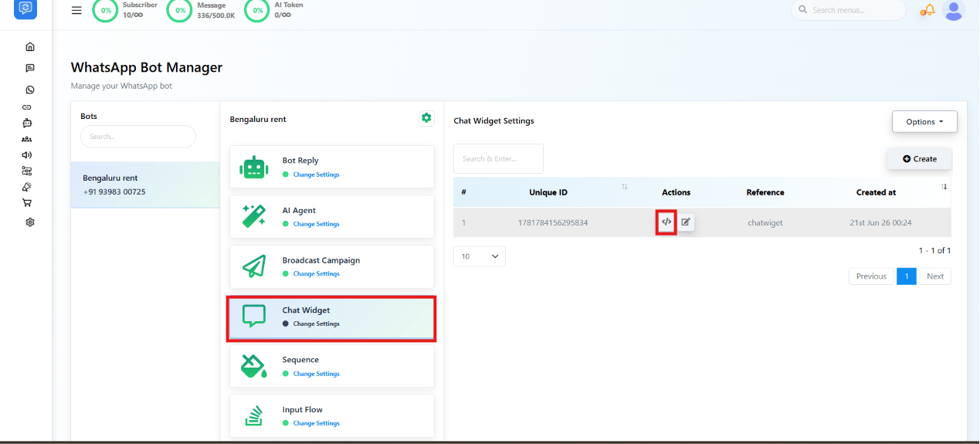The width and height of the screenshot is (980, 444).
Task: Open the shopping cart icon in the sidebar
Action: pos(27,203)
